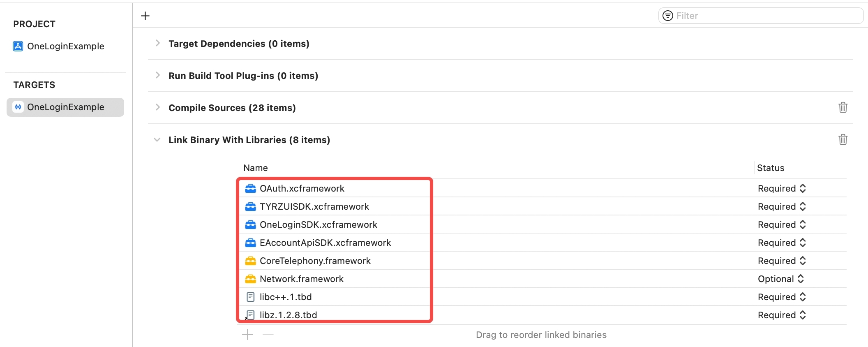This screenshot has width=868, height=347.
Task: Select Network.framework row
Action: pos(542,279)
